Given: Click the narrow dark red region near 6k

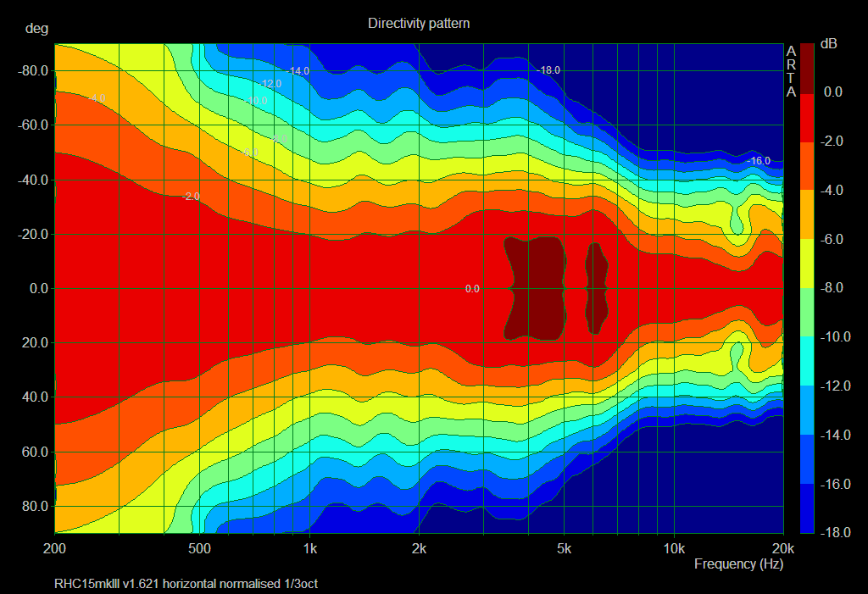Looking at the screenshot, I should pyautogui.click(x=596, y=288).
